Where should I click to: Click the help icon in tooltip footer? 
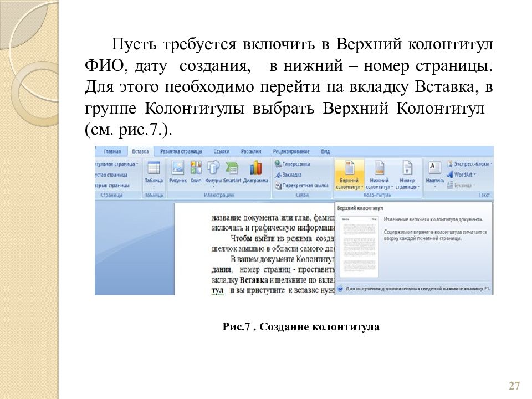click(340, 289)
